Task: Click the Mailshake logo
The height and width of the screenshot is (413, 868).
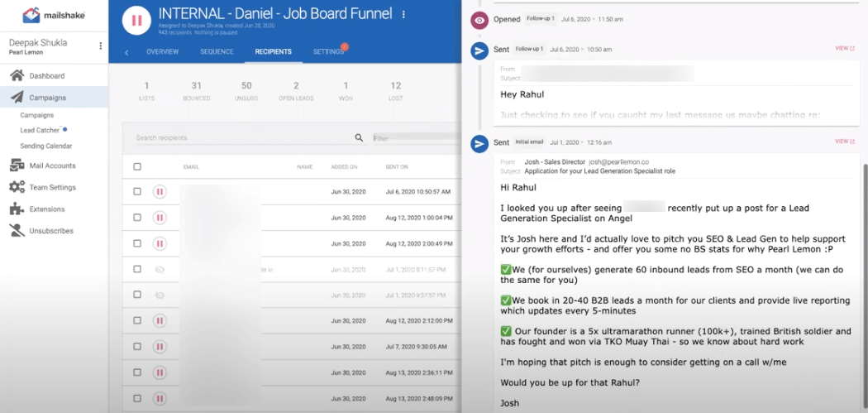Action: coord(54,16)
